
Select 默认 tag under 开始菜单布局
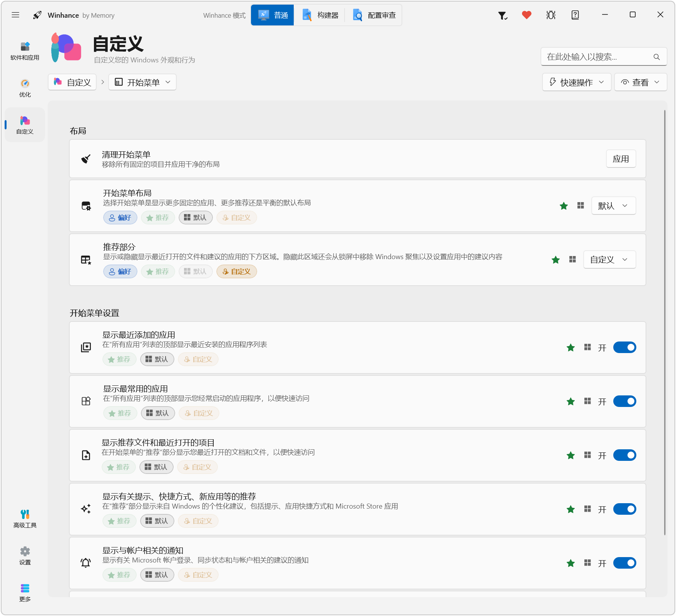[196, 218]
